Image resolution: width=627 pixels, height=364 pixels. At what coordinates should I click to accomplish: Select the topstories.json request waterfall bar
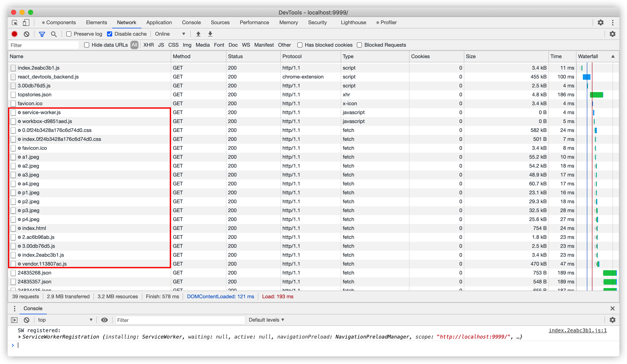(x=596, y=95)
